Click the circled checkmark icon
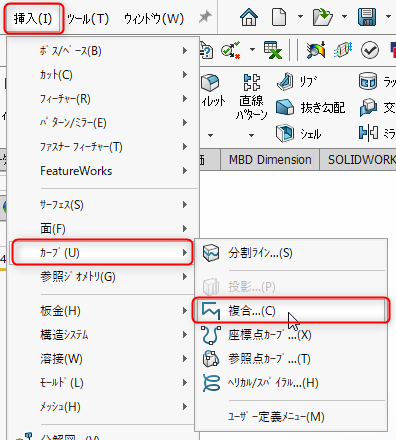The height and width of the screenshot is (440, 396). [370, 50]
